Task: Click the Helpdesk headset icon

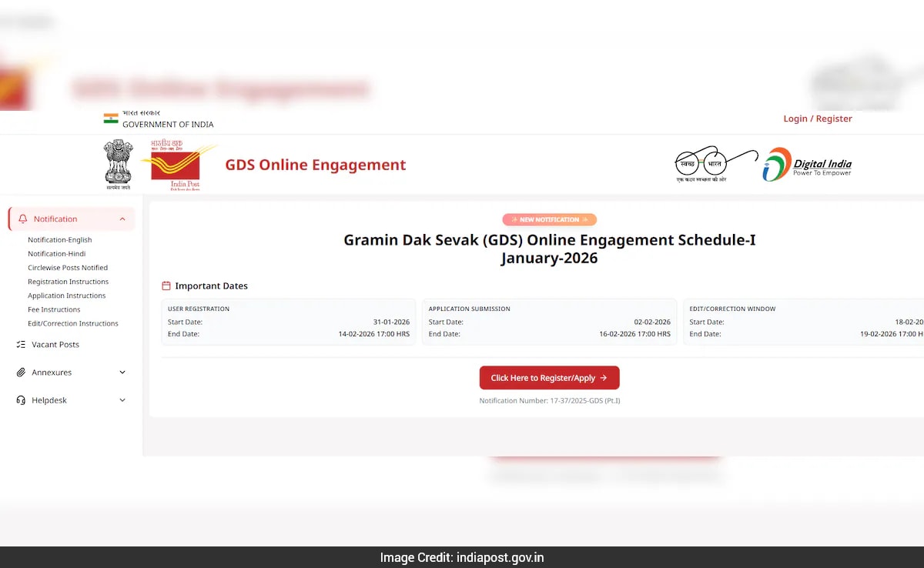Action: [x=21, y=400]
